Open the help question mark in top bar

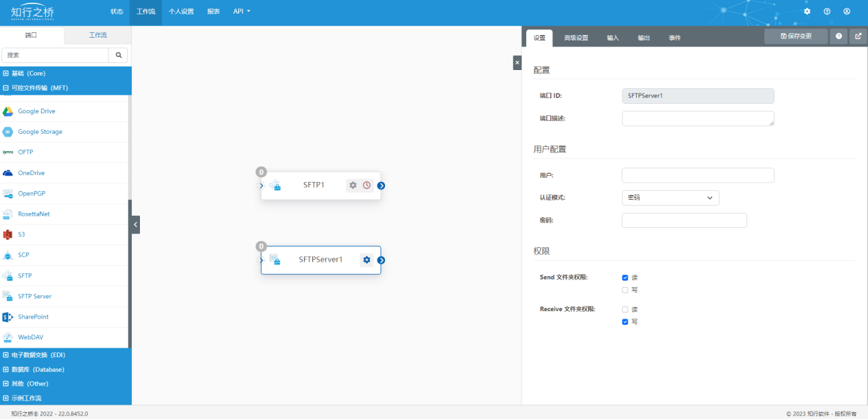(827, 12)
